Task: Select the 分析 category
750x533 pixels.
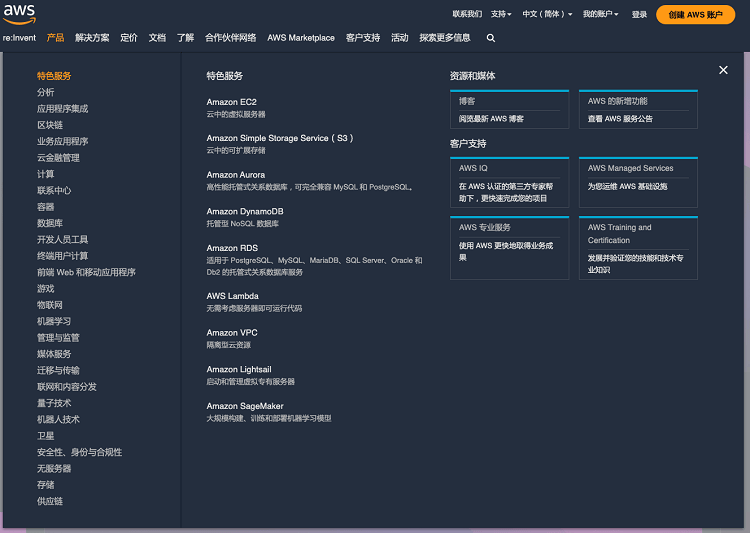Action: (x=45, y=92)
